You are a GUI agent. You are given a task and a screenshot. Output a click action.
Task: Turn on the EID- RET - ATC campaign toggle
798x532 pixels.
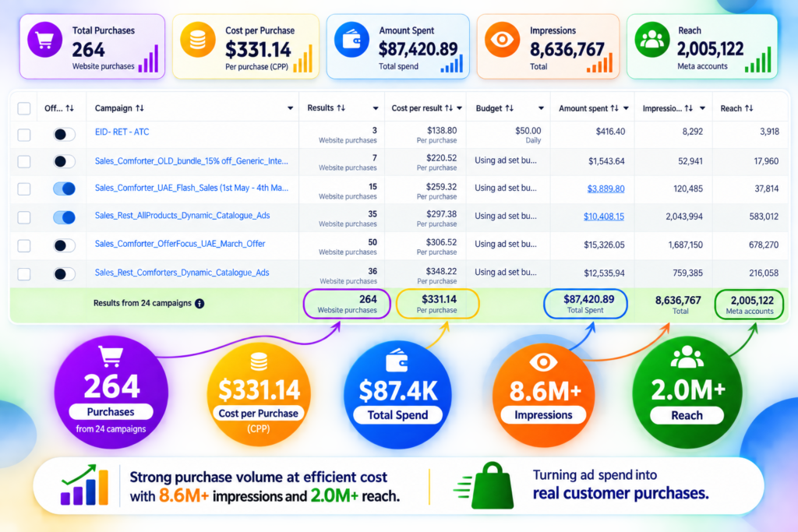tap(64, 134)
